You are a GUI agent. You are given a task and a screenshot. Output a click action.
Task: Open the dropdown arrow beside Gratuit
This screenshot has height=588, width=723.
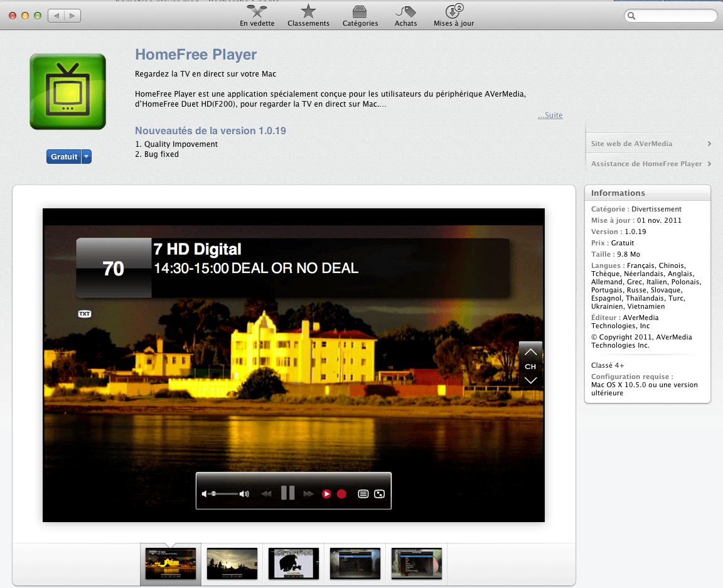point(86,157)
